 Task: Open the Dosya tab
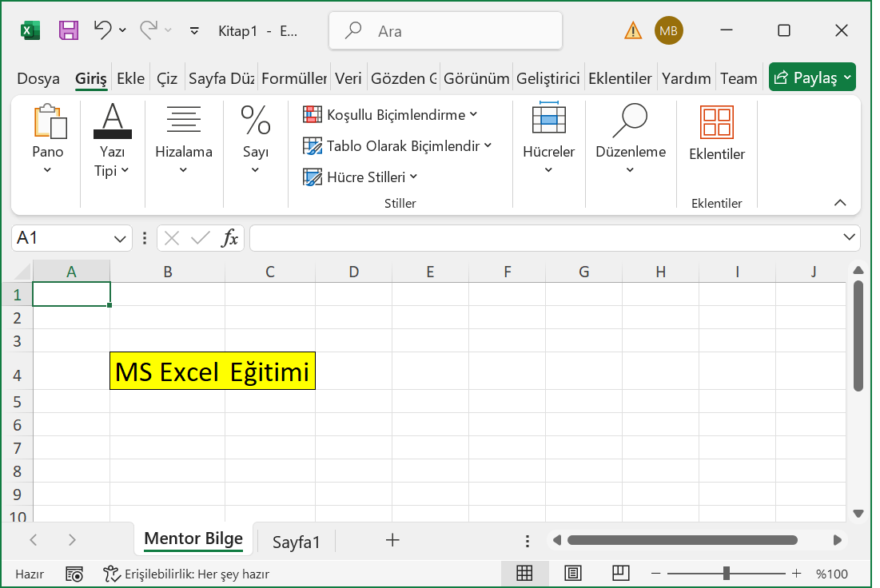pos(38,78)
